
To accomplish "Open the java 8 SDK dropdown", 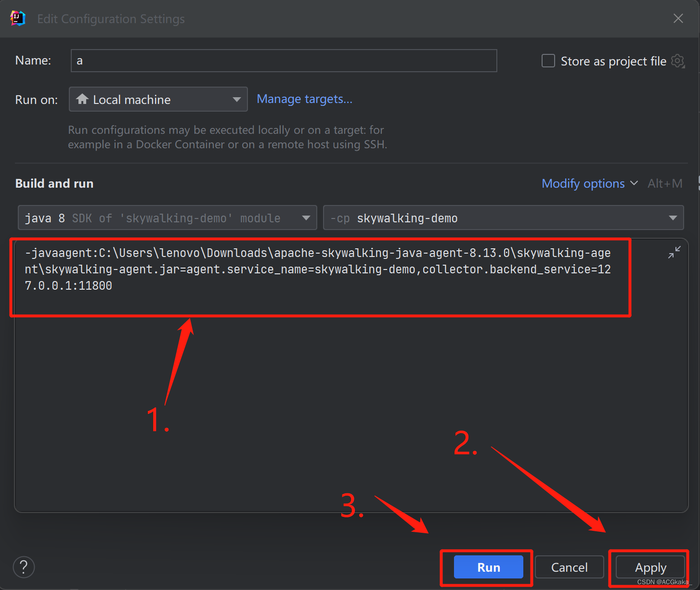I will point(168,218).
